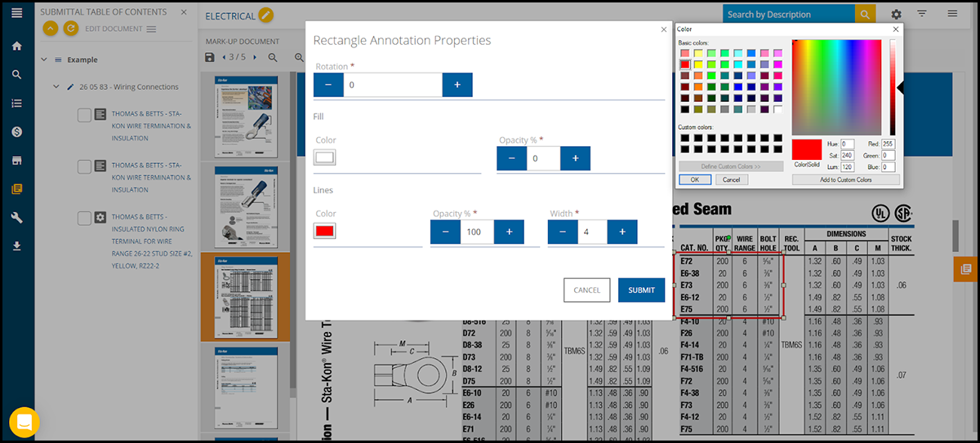Select the black basic color swatch in last row
This screenshot has height=443, width=980.
coord(685,109)
